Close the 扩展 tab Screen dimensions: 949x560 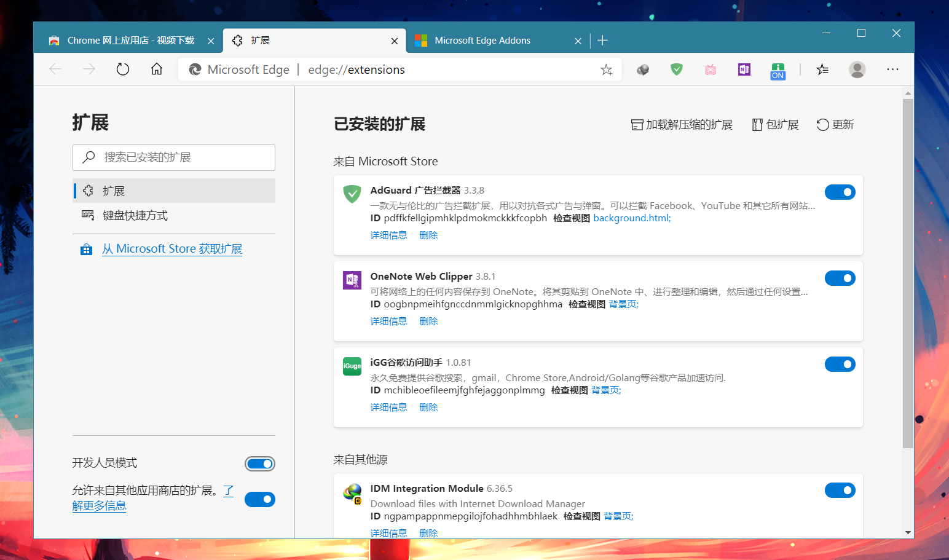coord(395,41)
